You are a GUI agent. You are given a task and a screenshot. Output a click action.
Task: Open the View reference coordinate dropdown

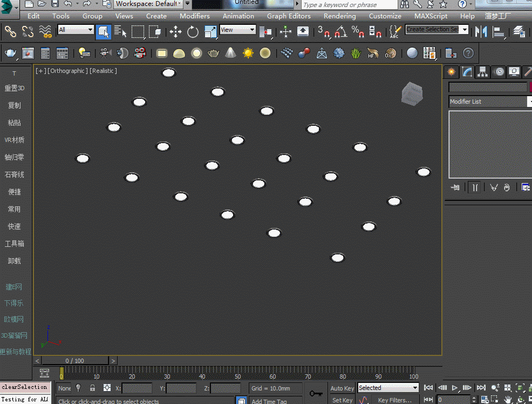pyautogui.click(x=237, y=30)
